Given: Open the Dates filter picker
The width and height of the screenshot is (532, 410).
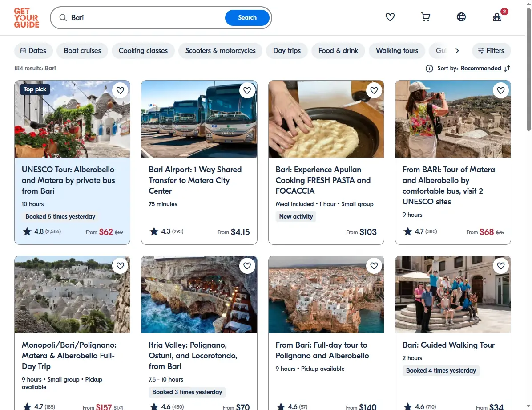Looking at the screenshot, I should click(x=33, y=51).
